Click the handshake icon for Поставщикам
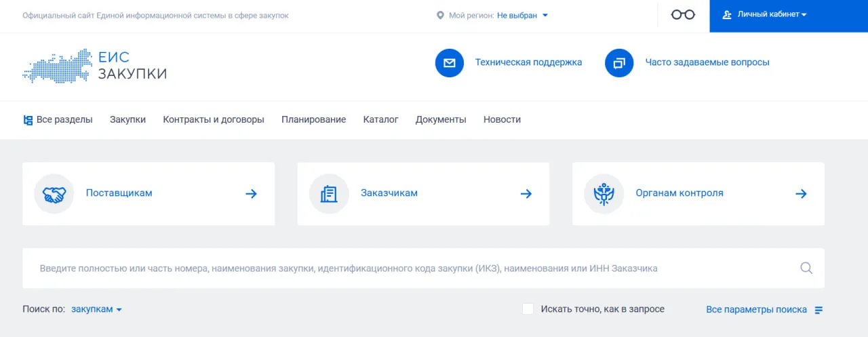Screen dimensions: 868x337 54,194
